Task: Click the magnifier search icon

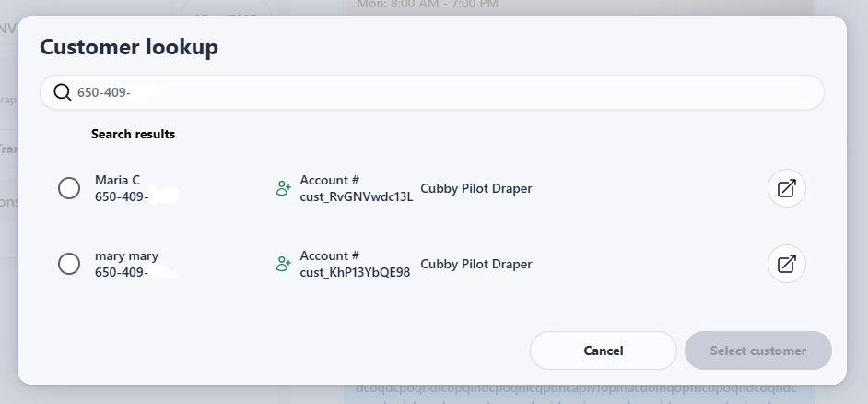Action: point(63,92)
